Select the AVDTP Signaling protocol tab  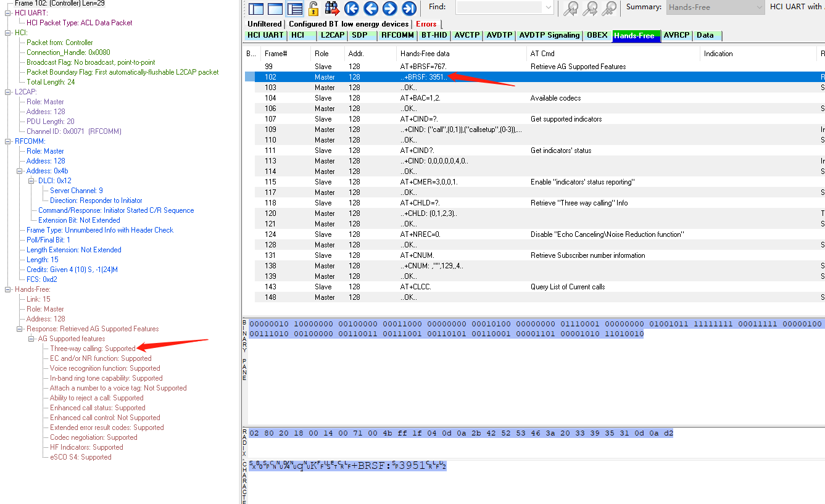click(x=550, y=35)
